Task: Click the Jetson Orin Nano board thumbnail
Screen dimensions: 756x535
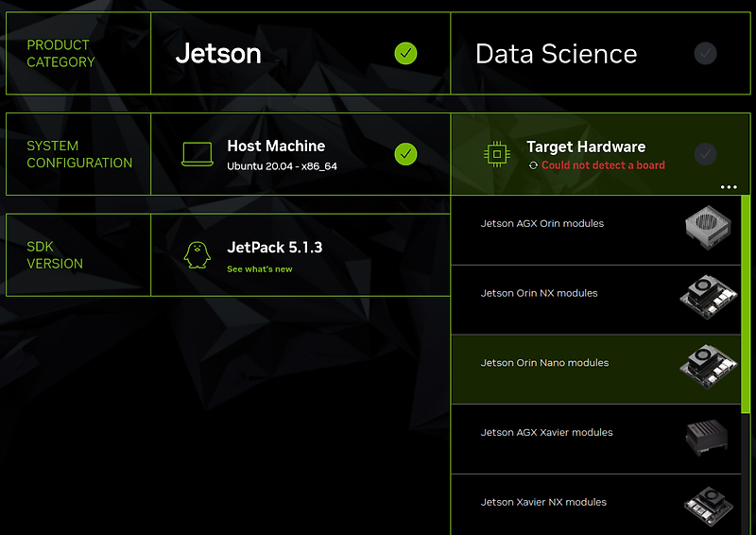Action: coord(708,366)
